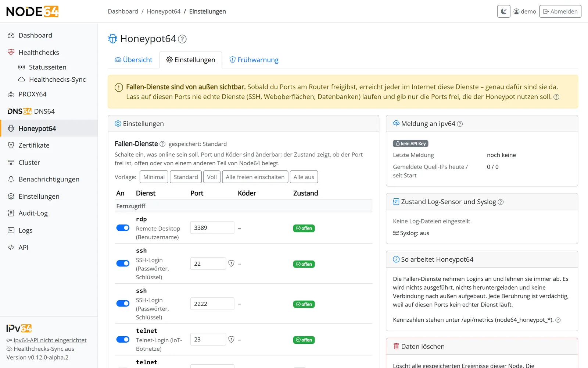Focus the rdp port 3389 field
This screenshot has width=588, height=368.
tap(212, 228)
